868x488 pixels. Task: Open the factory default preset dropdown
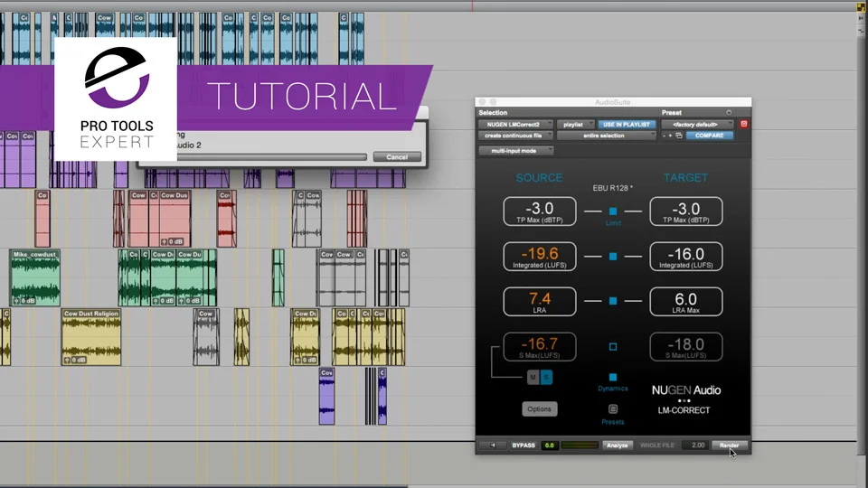697,125
